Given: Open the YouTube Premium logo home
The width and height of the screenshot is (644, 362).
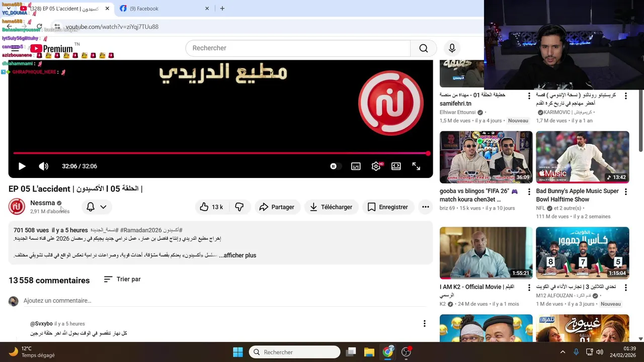Looking at the screenshot, I should (x=51, y=49).
